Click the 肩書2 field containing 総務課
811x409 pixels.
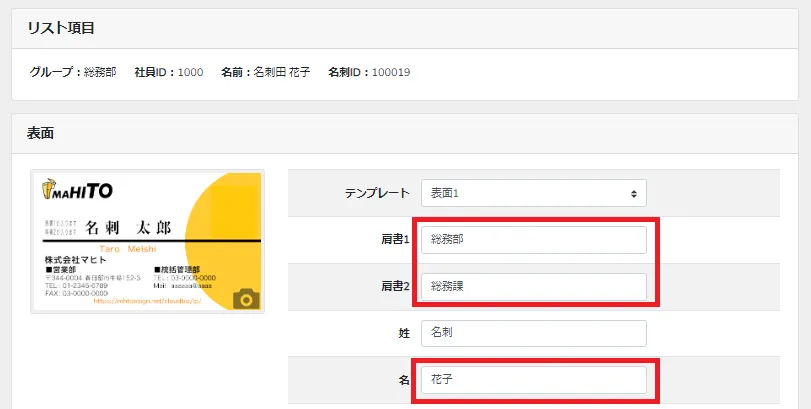(534, 286)
